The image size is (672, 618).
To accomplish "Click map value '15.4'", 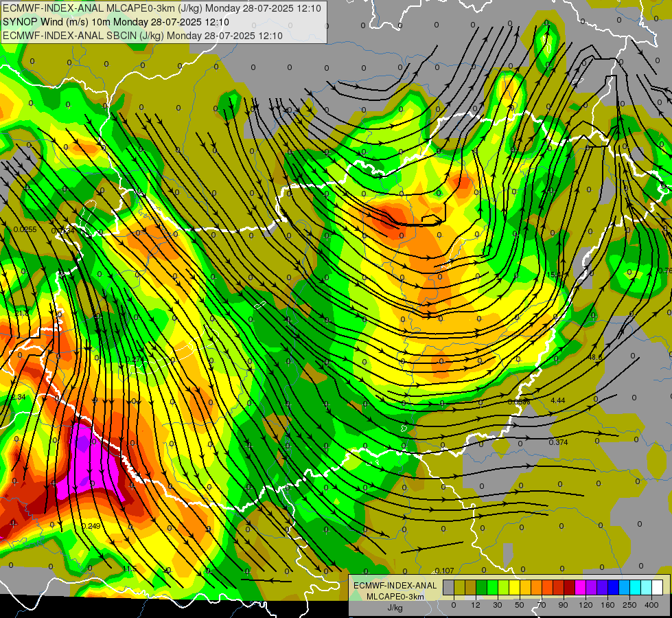I will (554, 275).
